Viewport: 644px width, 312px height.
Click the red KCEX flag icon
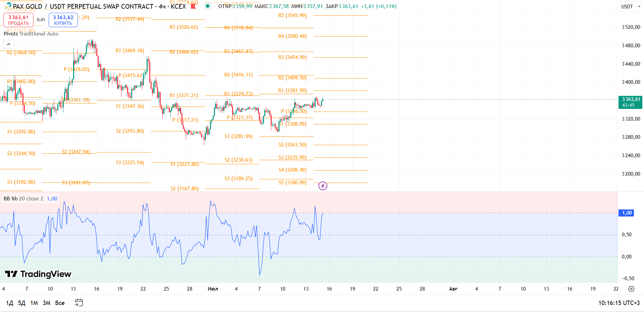pyautogui.click(x=193, y=6)
